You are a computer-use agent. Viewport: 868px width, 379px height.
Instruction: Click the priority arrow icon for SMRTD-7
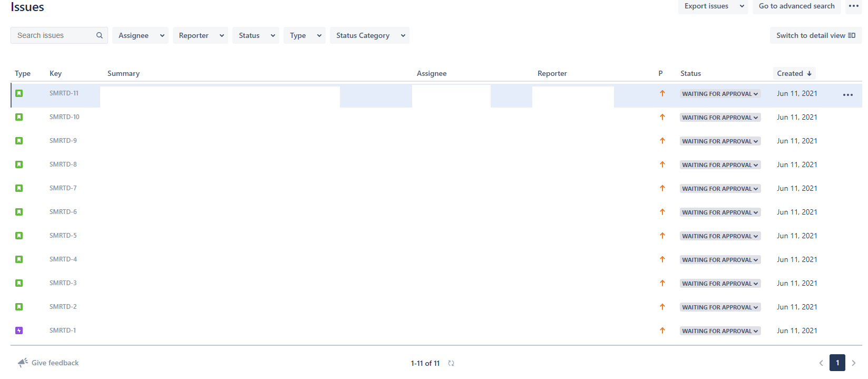[x=662, y=188]
